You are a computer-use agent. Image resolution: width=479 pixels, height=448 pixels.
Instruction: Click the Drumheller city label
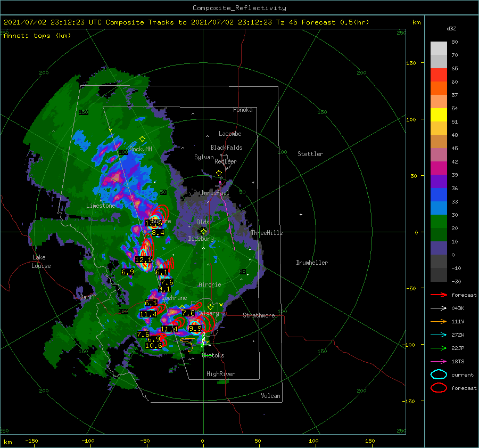[312, 263]
